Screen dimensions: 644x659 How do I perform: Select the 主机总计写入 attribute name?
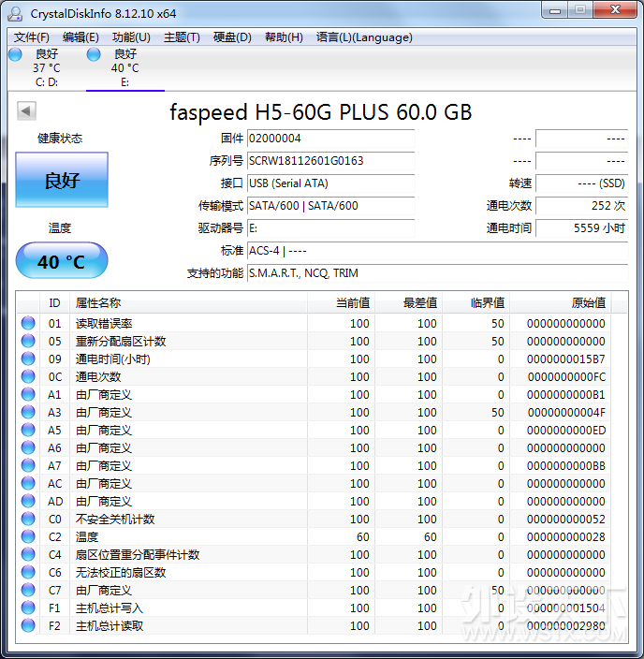110,608
